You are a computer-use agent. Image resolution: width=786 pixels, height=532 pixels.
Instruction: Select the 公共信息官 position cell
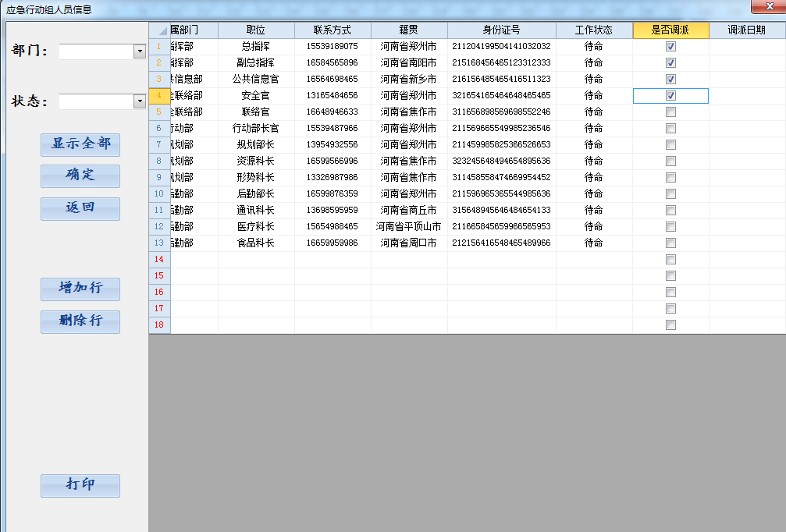coord(256,79)
